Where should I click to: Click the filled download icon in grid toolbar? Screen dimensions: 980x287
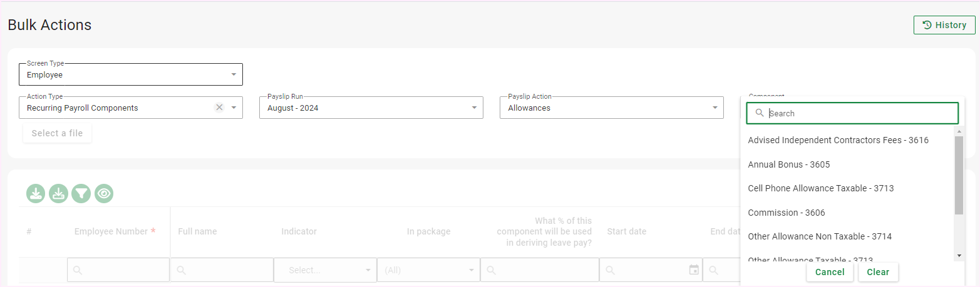[x=36, y=194]
